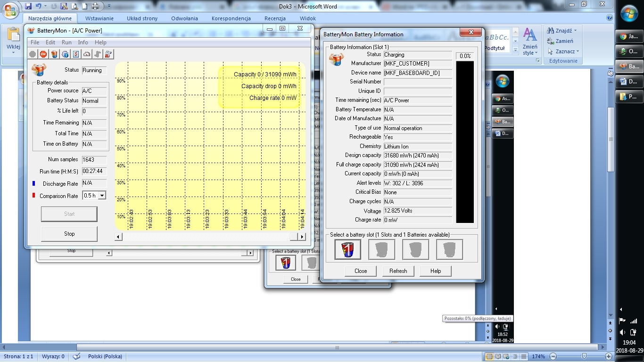Click volume speaker icon in system tray
Viewport: 644px width, 362px height.
tap(622, 332)
